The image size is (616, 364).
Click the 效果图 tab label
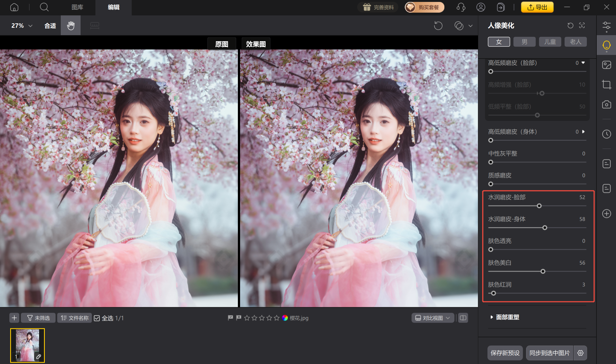[x=256, y=44]
